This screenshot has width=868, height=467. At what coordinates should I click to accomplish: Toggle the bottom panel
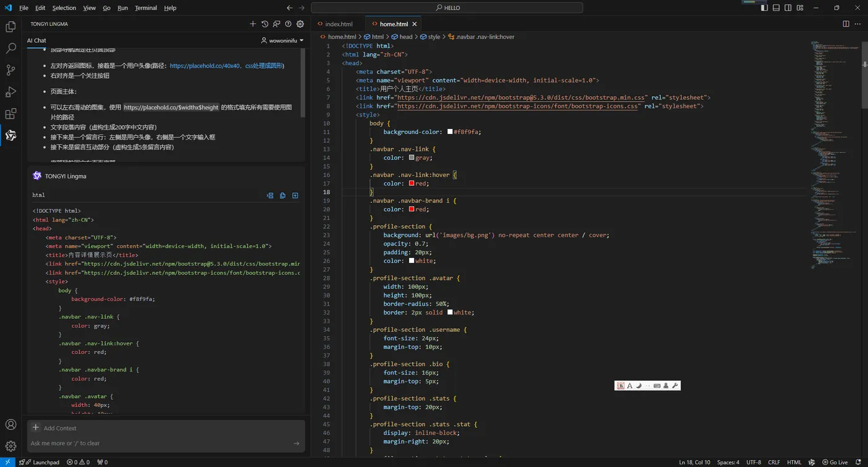click(776, 8)
